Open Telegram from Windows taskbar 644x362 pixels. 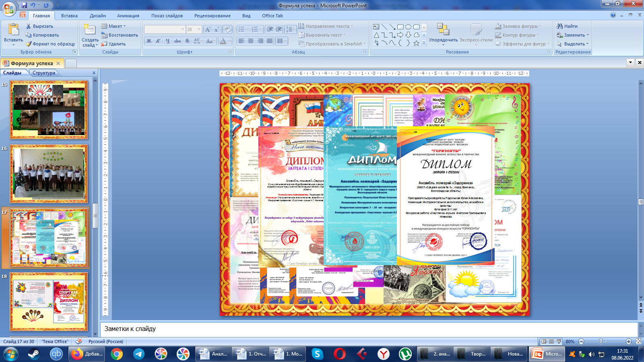click(139, 354)
